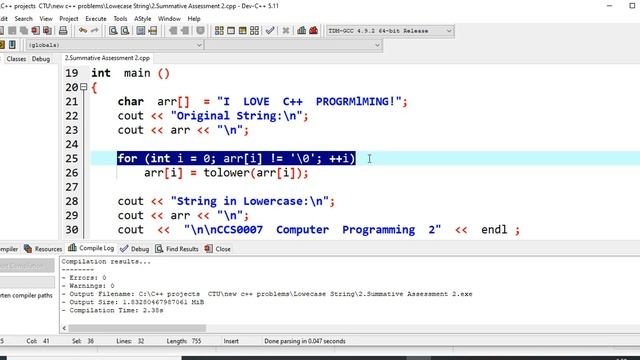The width and height of the screenshot is (640, 360).
Task: Open the Project menu
Action: click(x=69, y=19)
